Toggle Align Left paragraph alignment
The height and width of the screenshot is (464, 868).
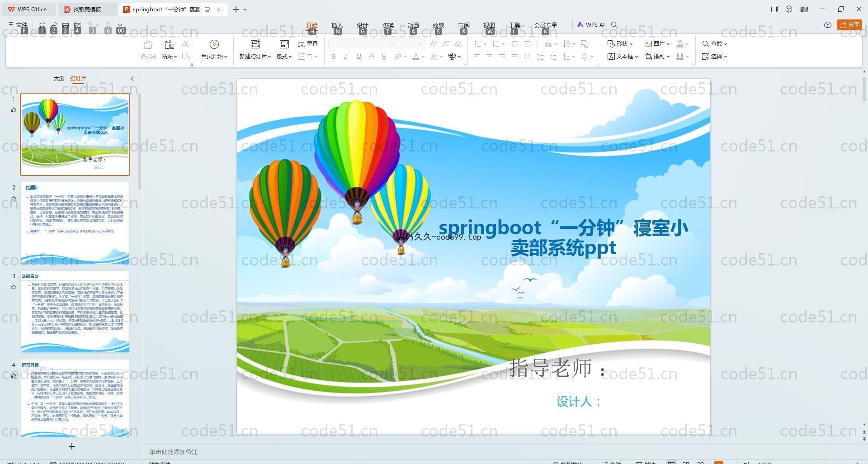coord(476,57)
